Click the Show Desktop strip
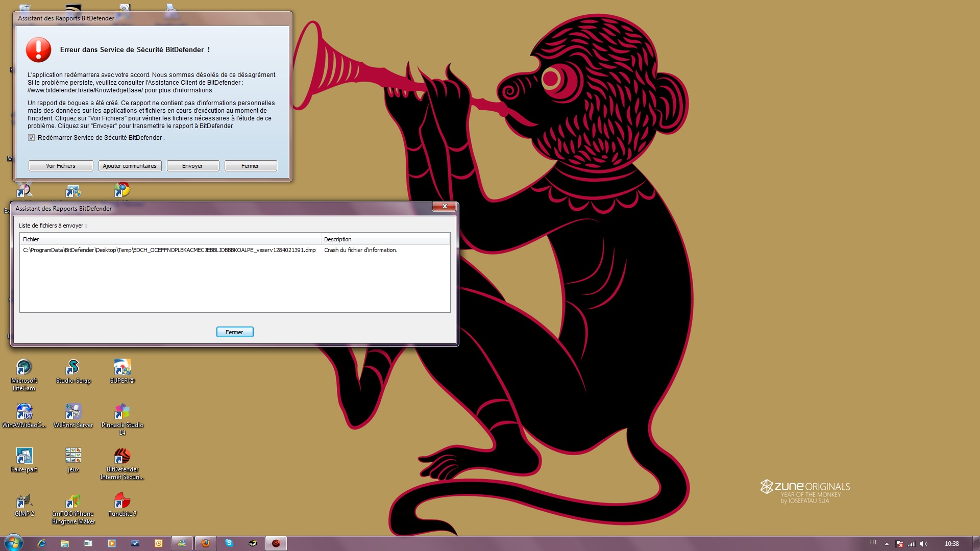This screenshot has width=980, height=551. (976, 543)
